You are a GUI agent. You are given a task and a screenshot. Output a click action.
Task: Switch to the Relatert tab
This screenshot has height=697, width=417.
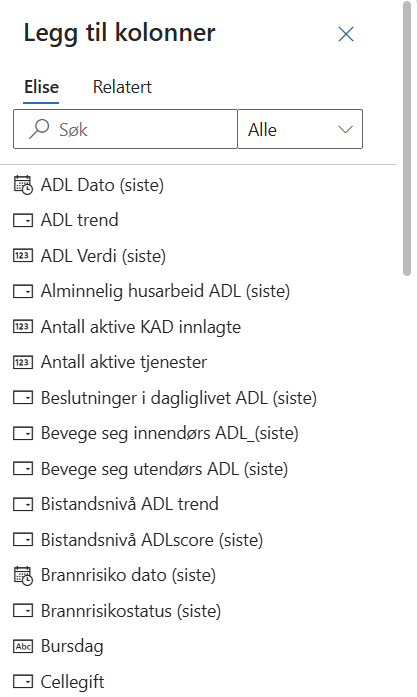[122, 87]
